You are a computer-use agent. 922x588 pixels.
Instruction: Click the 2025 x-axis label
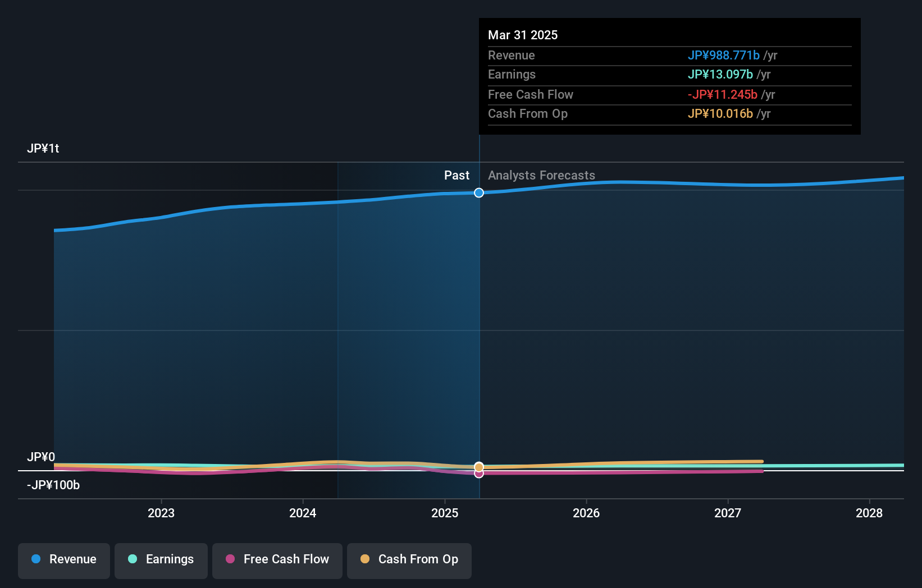pyautogui.click(x=445, y=513)
